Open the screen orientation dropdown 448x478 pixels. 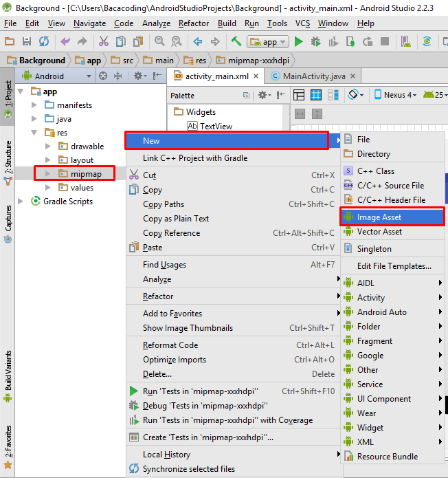356,95
